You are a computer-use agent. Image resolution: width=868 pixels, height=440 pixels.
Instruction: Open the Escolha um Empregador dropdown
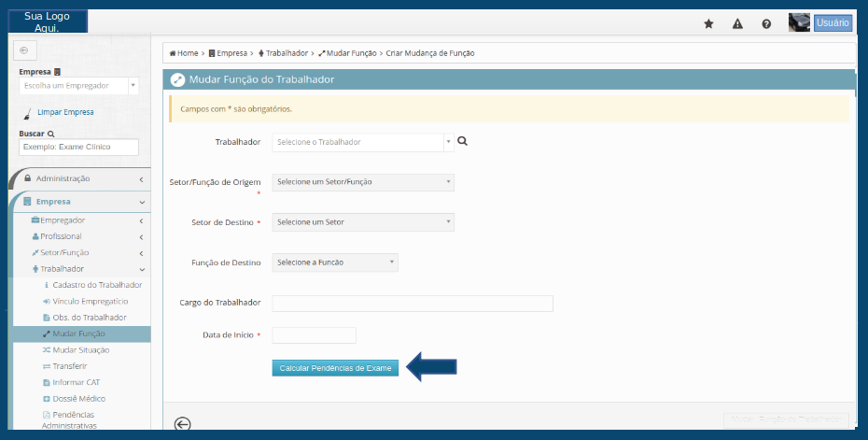(x=78, y=86)
